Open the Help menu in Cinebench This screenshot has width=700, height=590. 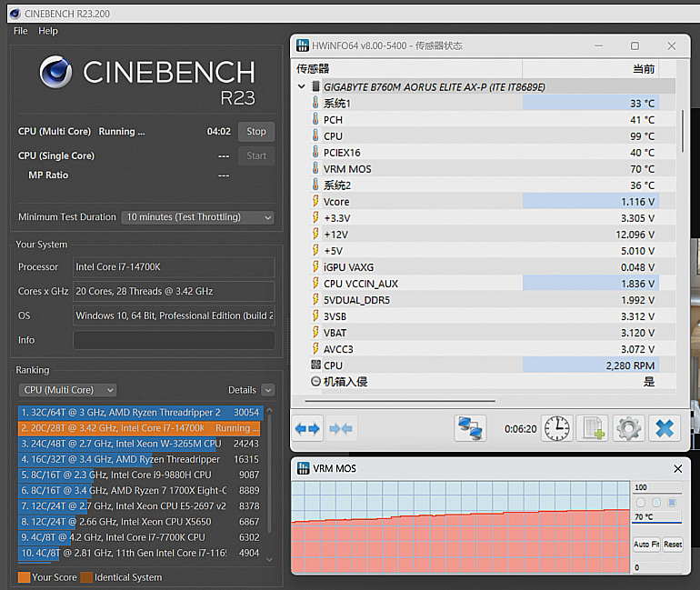(x=48, y=31)
